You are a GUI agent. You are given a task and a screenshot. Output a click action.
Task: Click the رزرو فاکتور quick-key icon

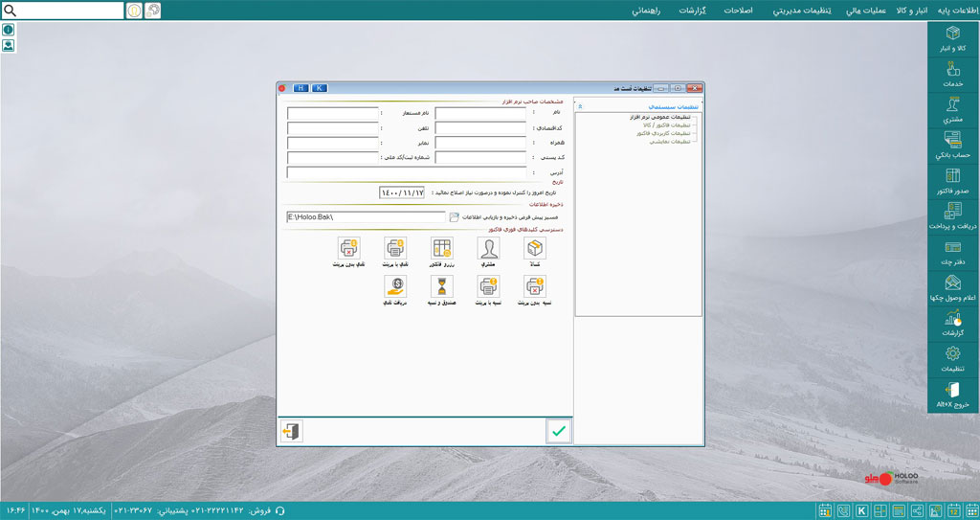tap(442, 248)
